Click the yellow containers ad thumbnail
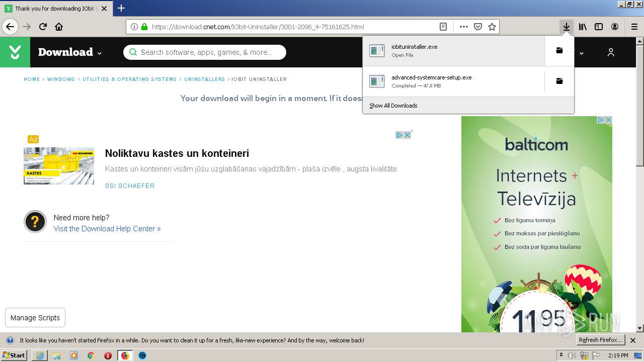The height and width of the screenshot is (362, 644). 59,166
